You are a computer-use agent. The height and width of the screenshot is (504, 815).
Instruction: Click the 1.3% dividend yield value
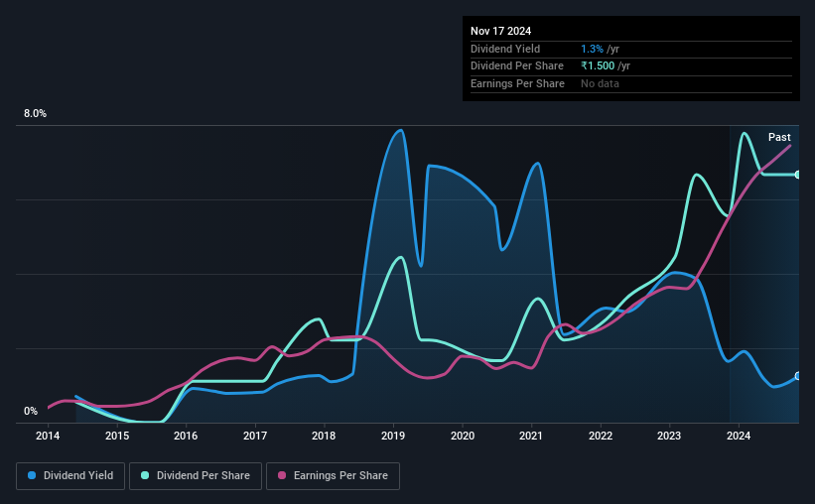pyautogui.click(x=592, y=49)
